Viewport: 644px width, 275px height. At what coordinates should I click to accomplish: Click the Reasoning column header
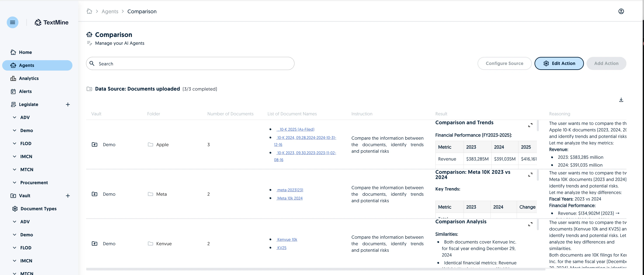click(559, 114)
